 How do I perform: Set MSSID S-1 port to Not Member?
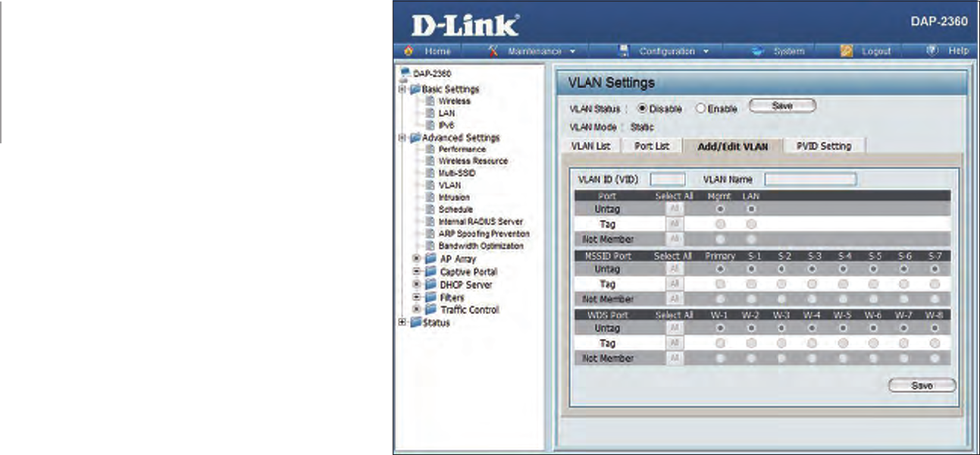[751, 299]
